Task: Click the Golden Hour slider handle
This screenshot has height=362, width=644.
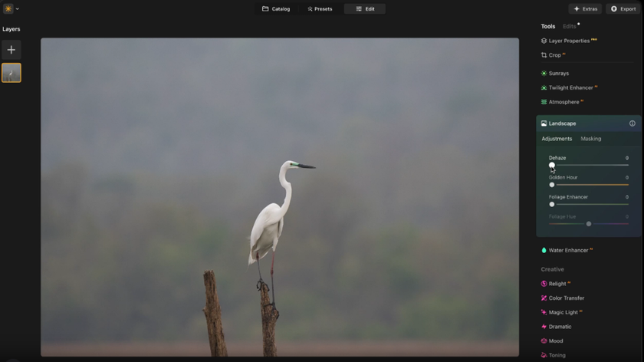Action: (551, 185)
